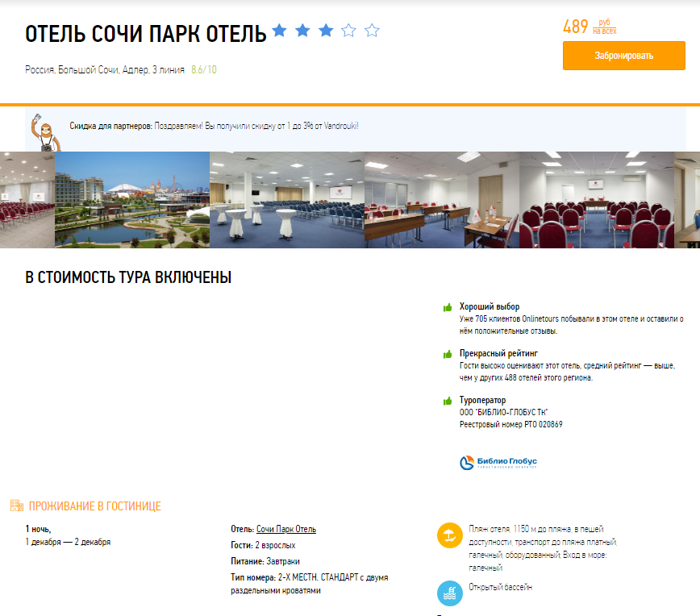Click the Туроператор title
The width and height of the screenshot is (700, 616).
tap(482, 400)
